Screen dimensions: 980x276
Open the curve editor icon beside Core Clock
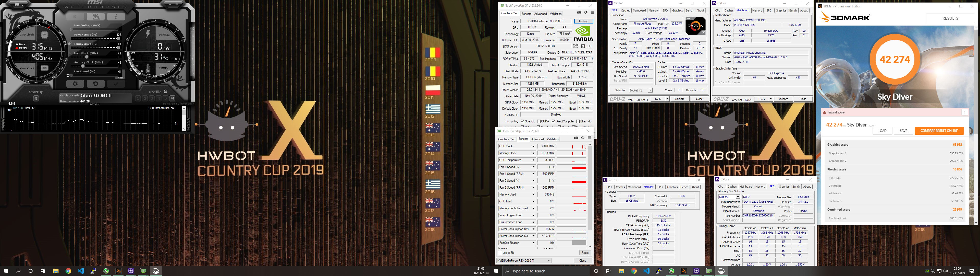[70, 53]
